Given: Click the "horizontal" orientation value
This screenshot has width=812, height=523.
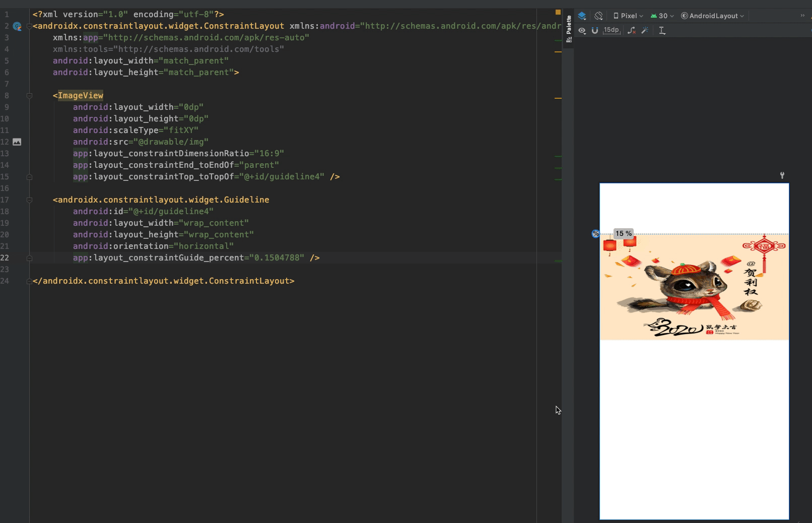Looking at the screenshot, I should coord(204,246).
